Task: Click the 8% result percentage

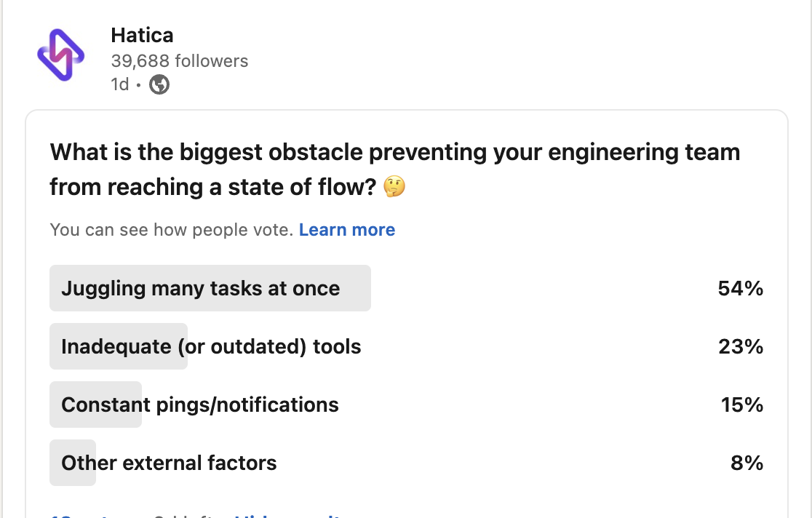Action: pyautogui.click(x=747, y=463)
